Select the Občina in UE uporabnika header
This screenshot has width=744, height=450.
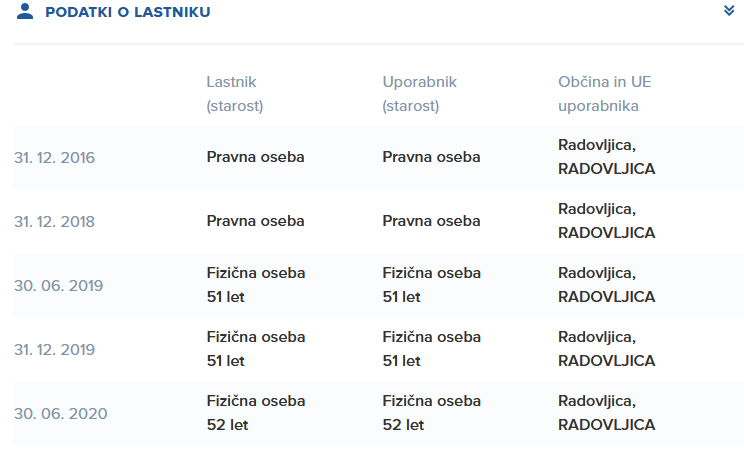(x=604, y=94)
